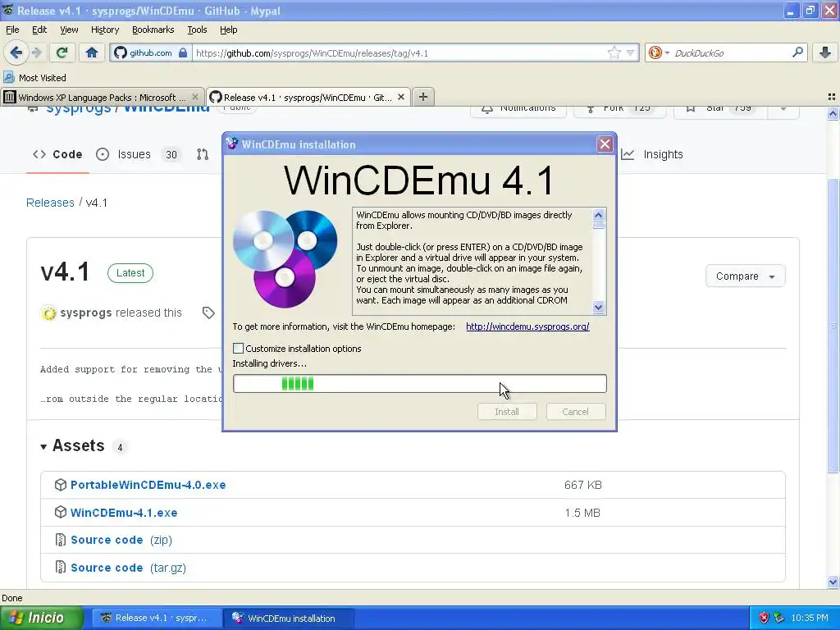Open the downloads arrow button

pyautogui.click(x=825, y=52)
